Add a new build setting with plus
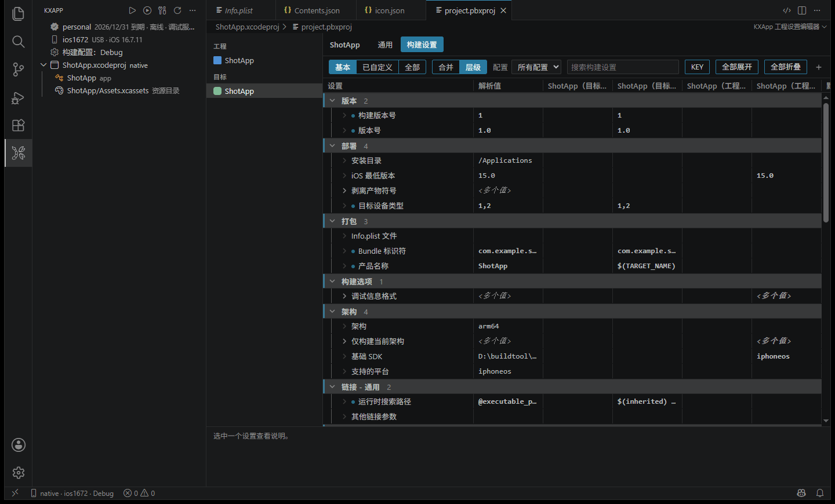This screenshot has height=504, width=835. pyautogui.click(x=819, y=67)
